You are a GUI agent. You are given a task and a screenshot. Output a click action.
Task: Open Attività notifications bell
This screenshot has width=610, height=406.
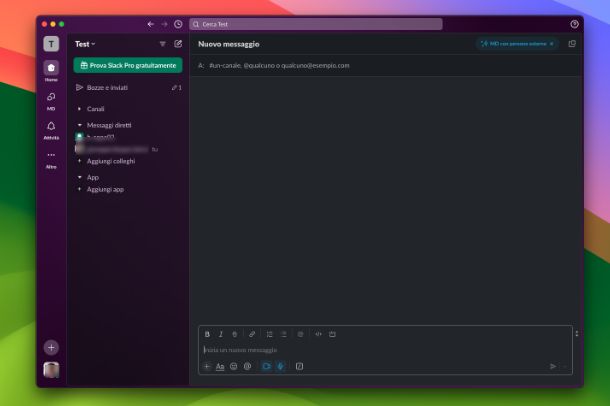[51, 130]
